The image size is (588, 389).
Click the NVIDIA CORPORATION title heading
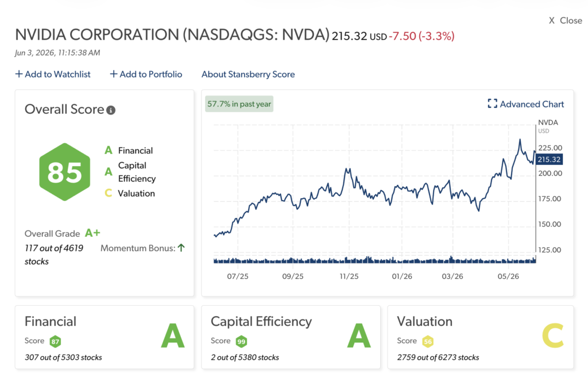tap(172, 35)
